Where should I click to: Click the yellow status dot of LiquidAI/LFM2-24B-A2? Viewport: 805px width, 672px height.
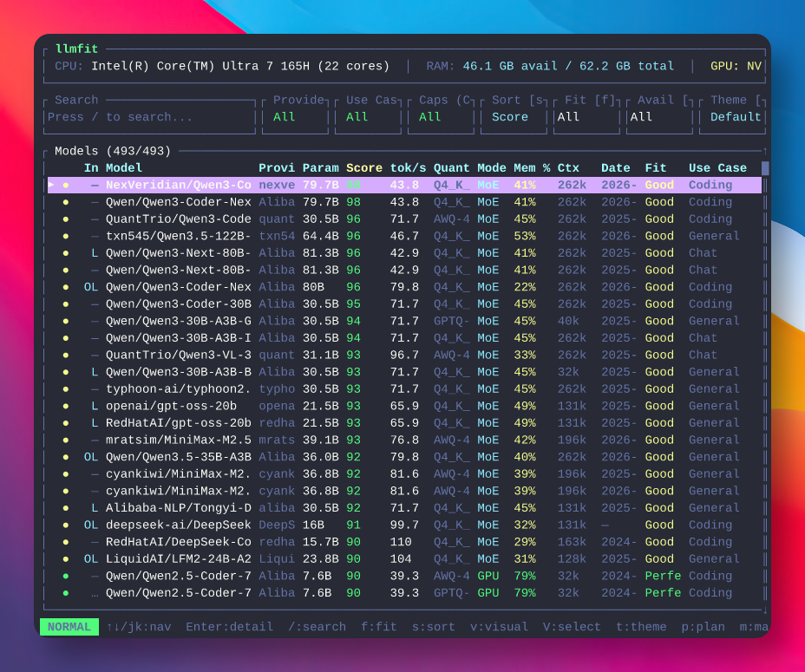(66, 559)
